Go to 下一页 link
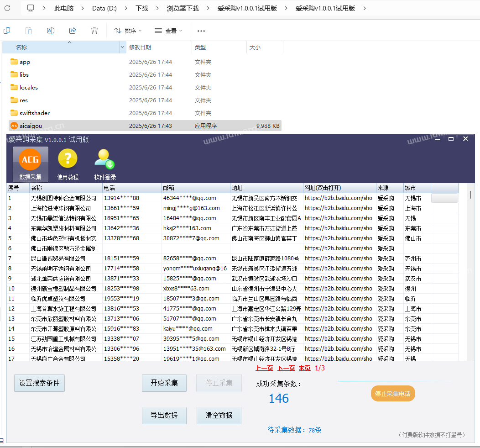 point(286,368)
